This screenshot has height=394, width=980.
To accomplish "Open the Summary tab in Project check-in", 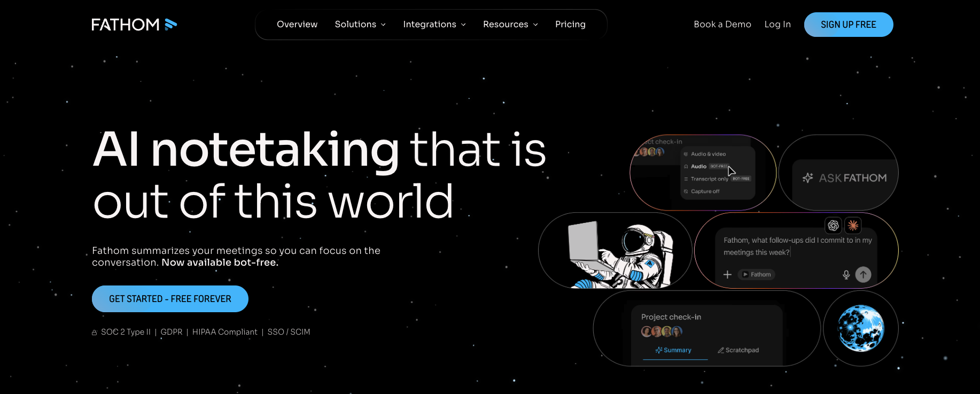I will 675,351.
